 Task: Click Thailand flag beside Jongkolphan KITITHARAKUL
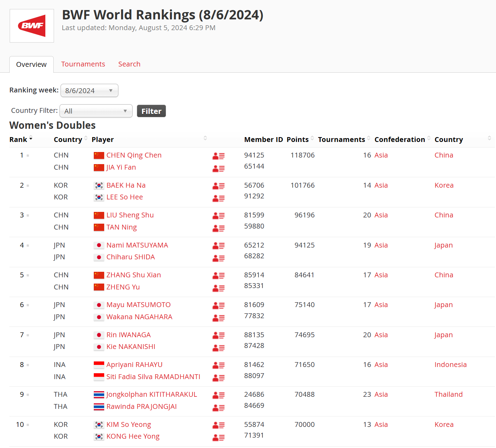[x=99, y=395]
